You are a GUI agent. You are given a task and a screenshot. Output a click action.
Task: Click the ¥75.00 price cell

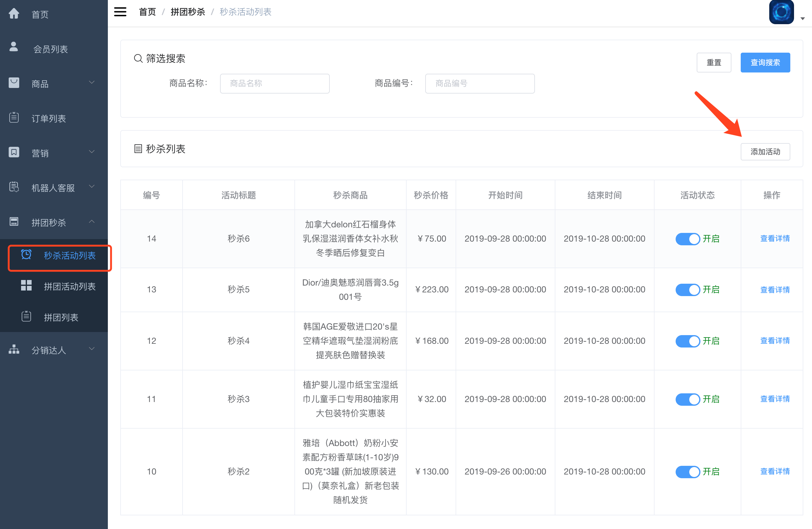tap(431, 239)
